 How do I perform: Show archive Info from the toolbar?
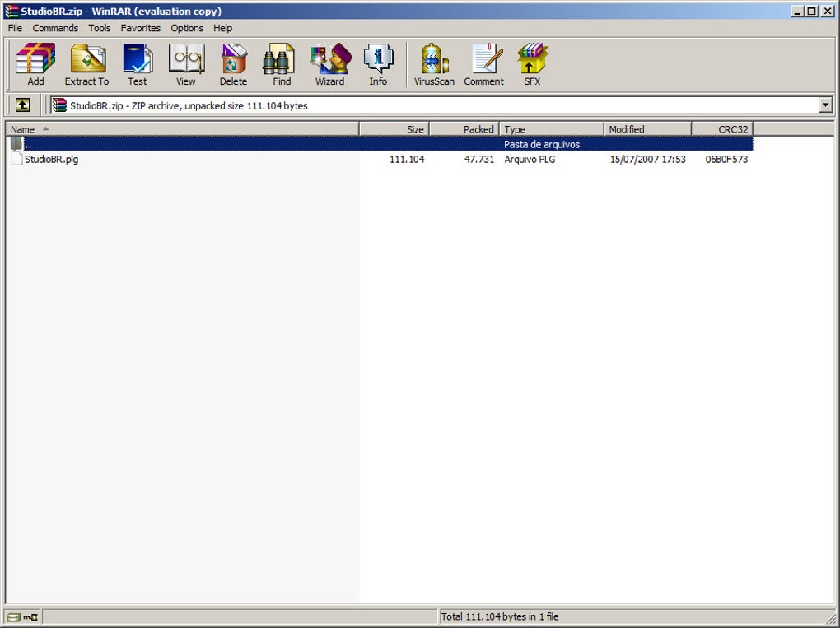378,64
